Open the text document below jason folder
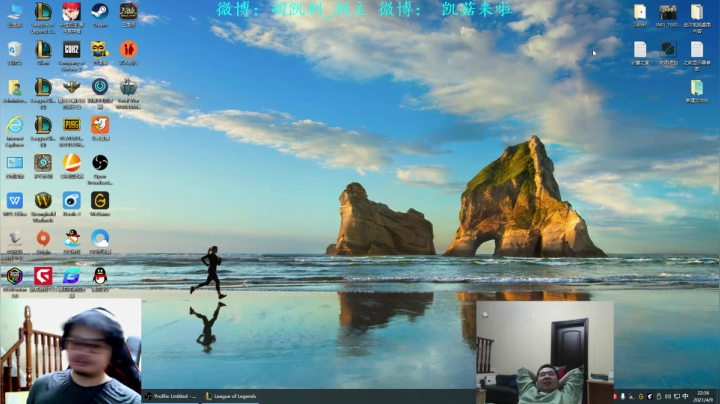 [x=640, y=50]
